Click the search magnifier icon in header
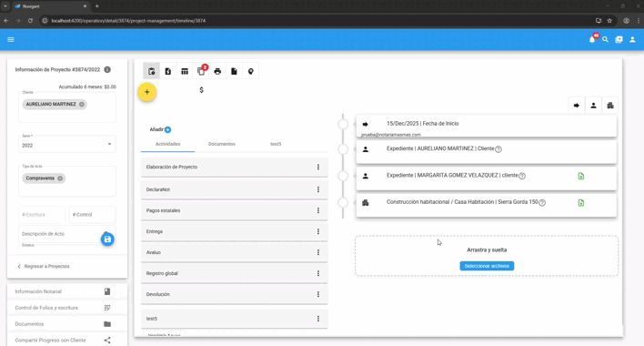The width and height of the screenshot is (644, 346). (606, 39)
